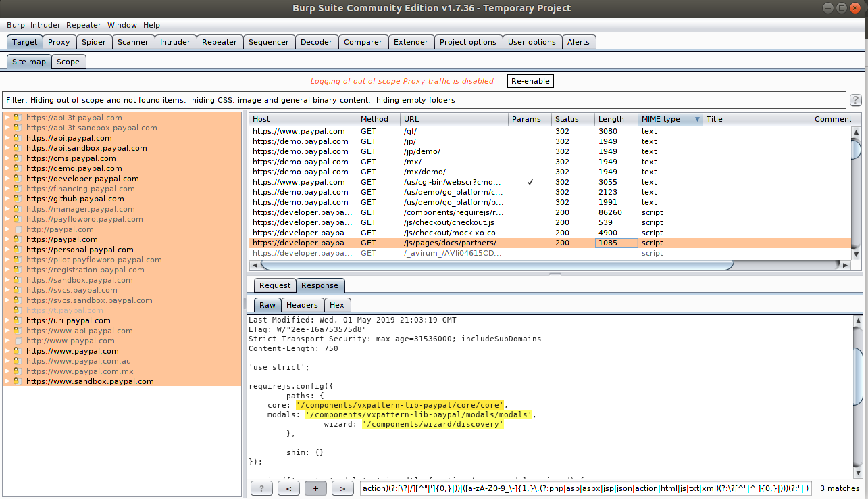Show the Hex view tab
Screen dimensions: 868x499
click(337, 305)
